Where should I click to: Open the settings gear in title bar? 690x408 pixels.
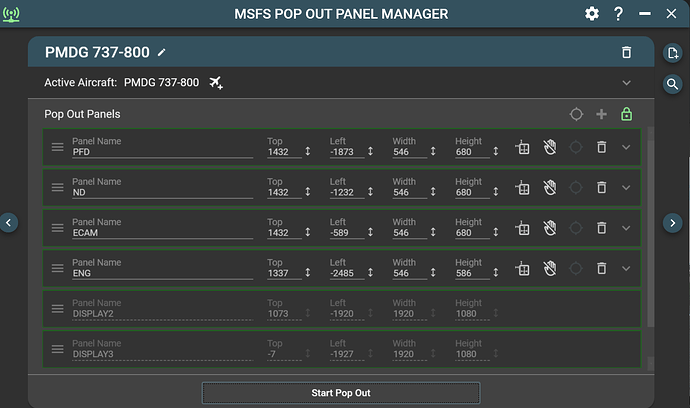coord(592,13)
